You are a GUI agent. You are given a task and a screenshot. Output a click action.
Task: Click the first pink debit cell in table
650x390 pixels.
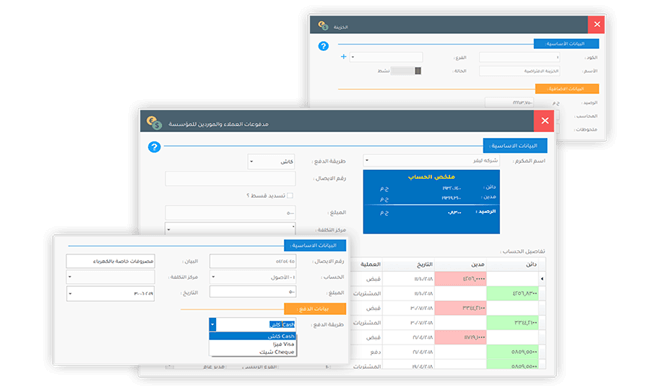click(x=460, y=279)
